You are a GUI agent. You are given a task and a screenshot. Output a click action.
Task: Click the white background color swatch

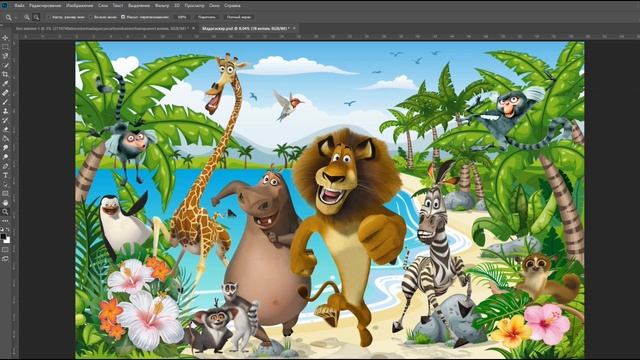(x=7, y=240)
